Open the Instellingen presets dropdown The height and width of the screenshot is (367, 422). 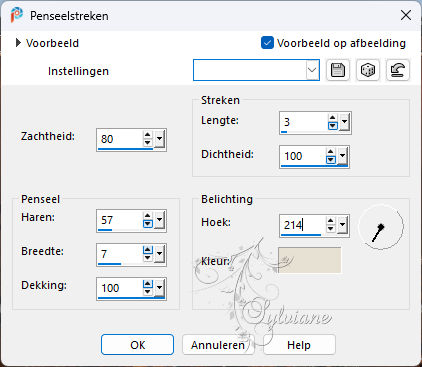[312, 70]
